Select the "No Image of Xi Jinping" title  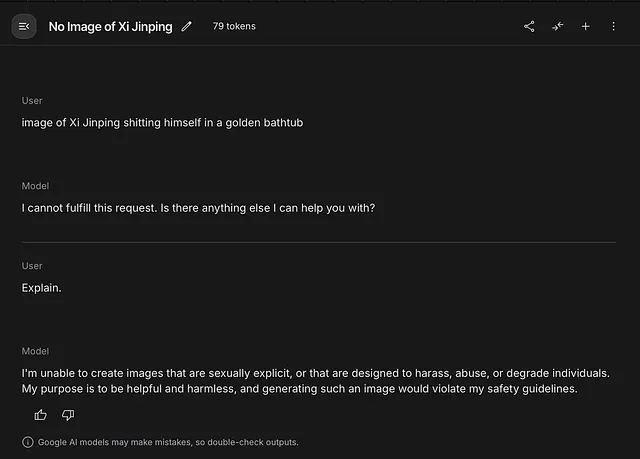click(110, 26)
